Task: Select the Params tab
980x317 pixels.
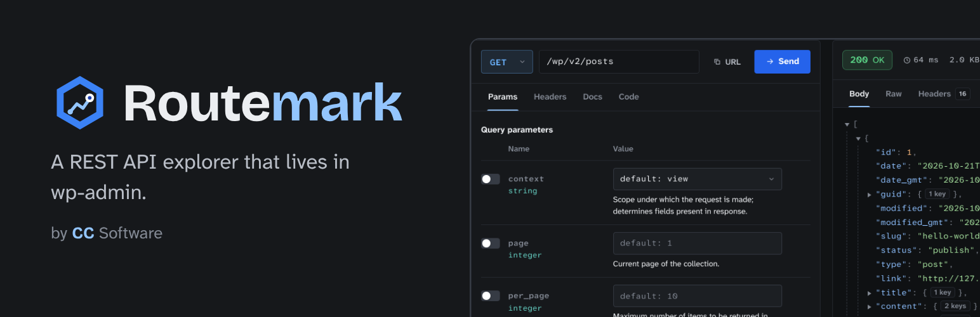Action: 503,97
